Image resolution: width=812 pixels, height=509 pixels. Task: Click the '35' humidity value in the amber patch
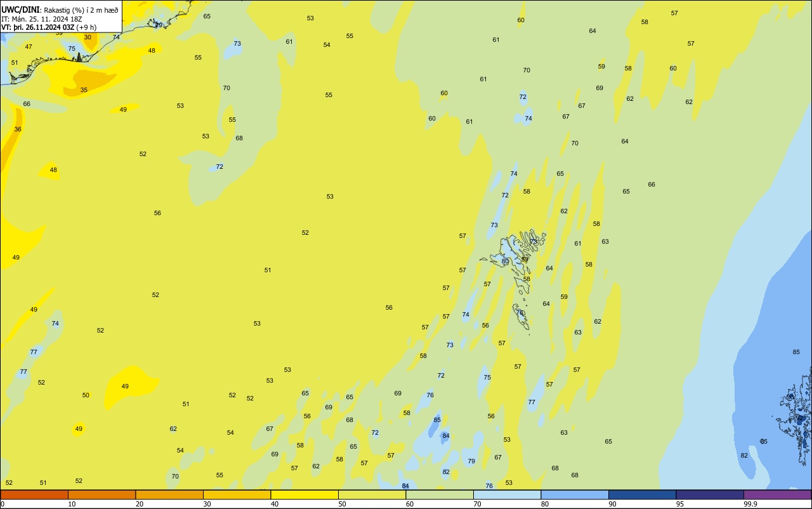coord(84,90)
